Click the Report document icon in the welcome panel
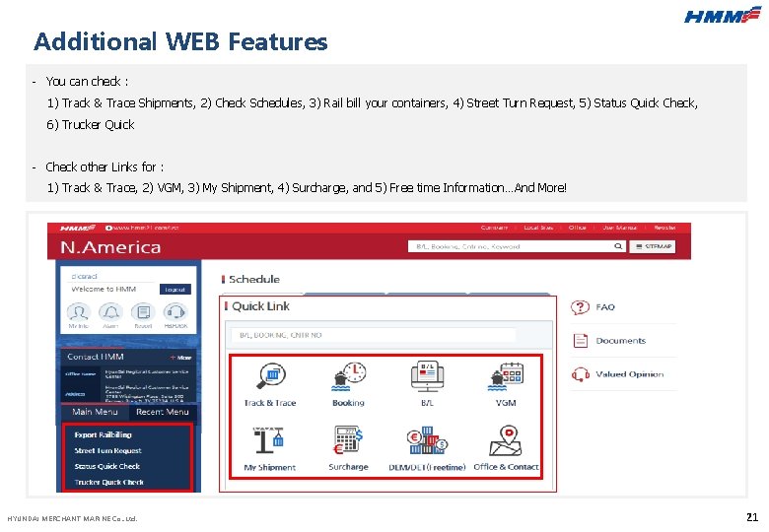The image size is (769, 532). pos(143,311)
